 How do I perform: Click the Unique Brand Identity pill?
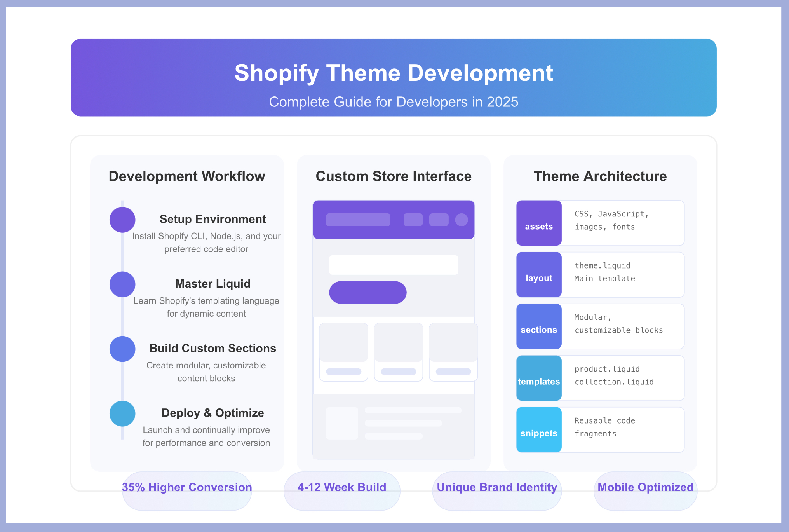pyautogui.click(x=497, y=491)
